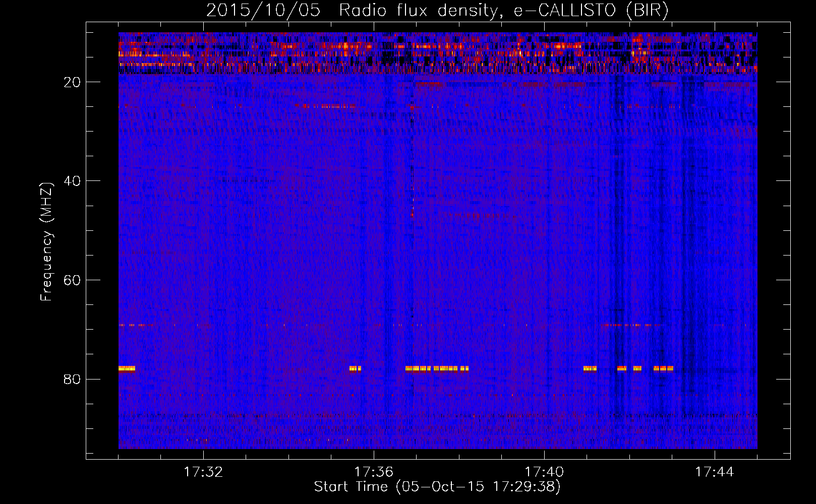Click the 20 MHz frequency tick label
The image size is (816, 504).
pyautogui.click(x=73, y=82)
